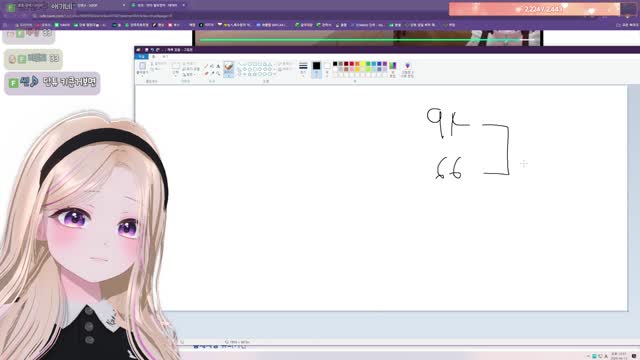
Task: Open the Rotate dropdown menu
Action: pyautogui.click(x=189, y=75)
